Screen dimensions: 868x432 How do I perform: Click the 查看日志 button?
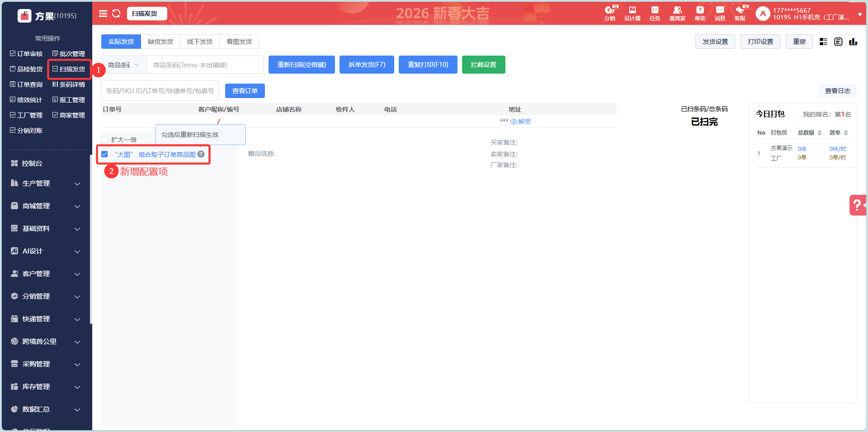(838, 91)
